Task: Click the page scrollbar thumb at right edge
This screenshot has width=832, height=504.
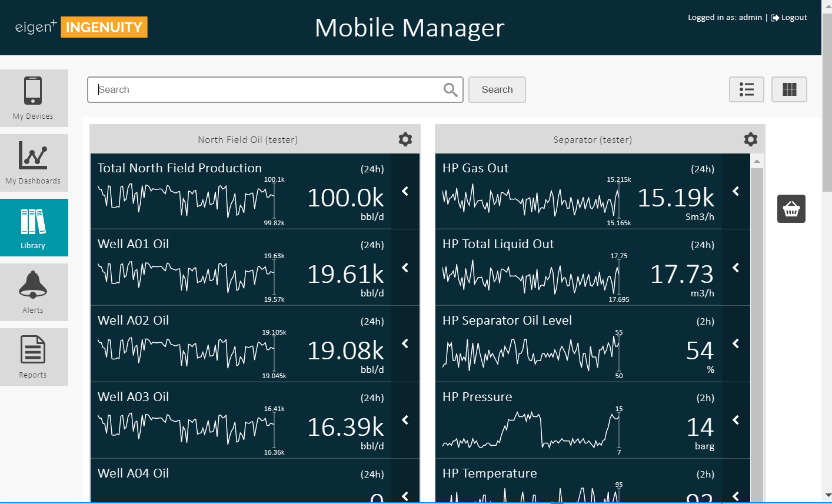Action: [827, 101]
